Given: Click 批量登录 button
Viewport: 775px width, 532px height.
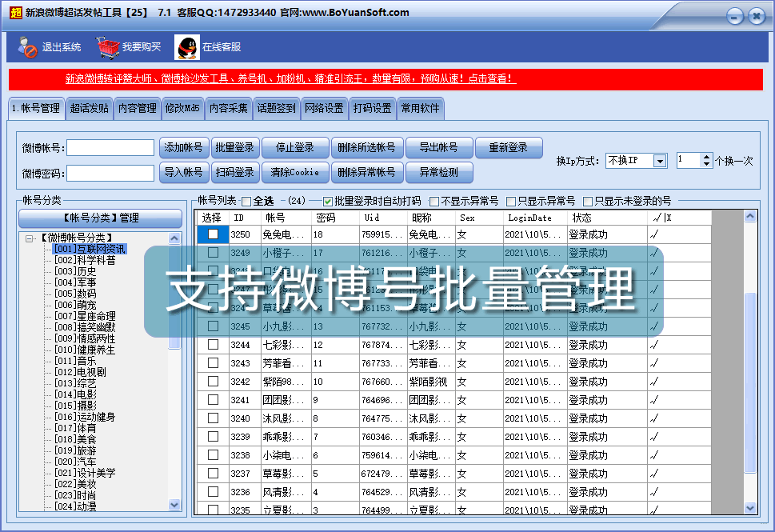Looking at the screenshot, I should [235, 147].
